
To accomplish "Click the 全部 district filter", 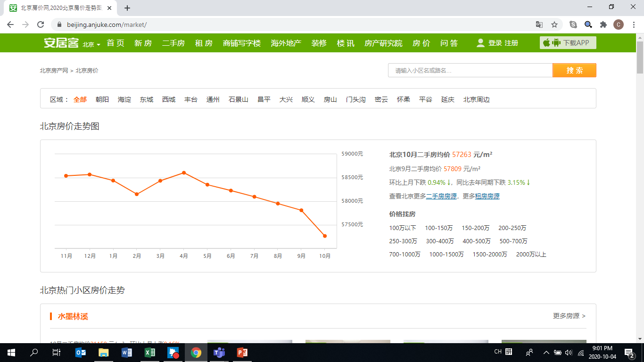I will [x=80, y=99].
